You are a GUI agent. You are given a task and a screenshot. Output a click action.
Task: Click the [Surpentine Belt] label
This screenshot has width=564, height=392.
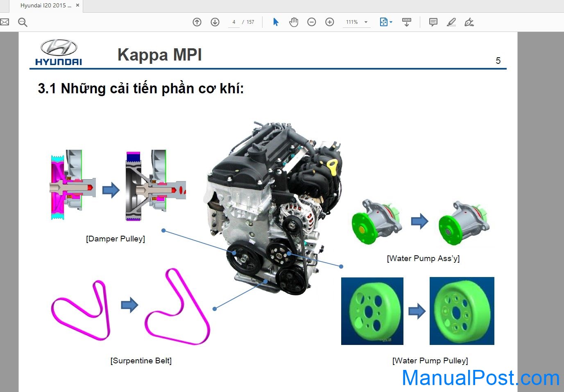click(x=141, y=360)
